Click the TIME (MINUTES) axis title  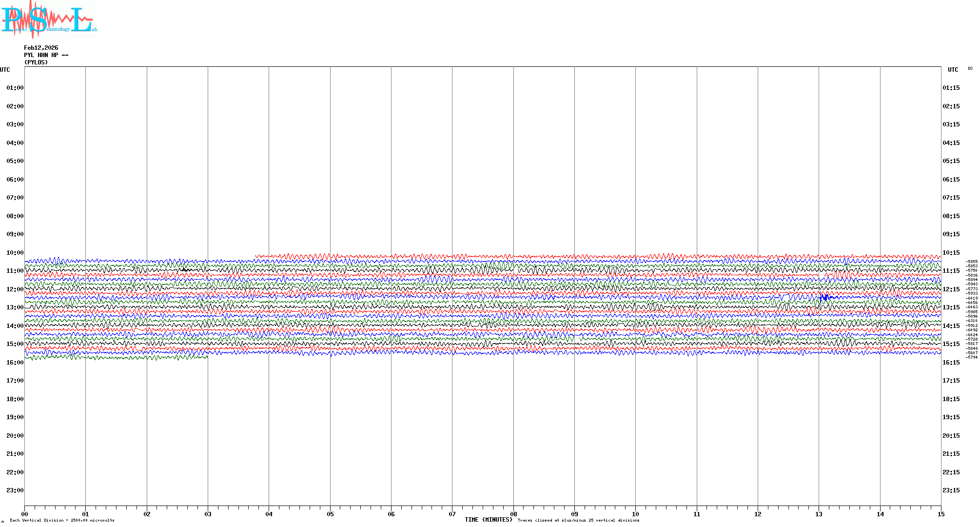pos(489,520)
